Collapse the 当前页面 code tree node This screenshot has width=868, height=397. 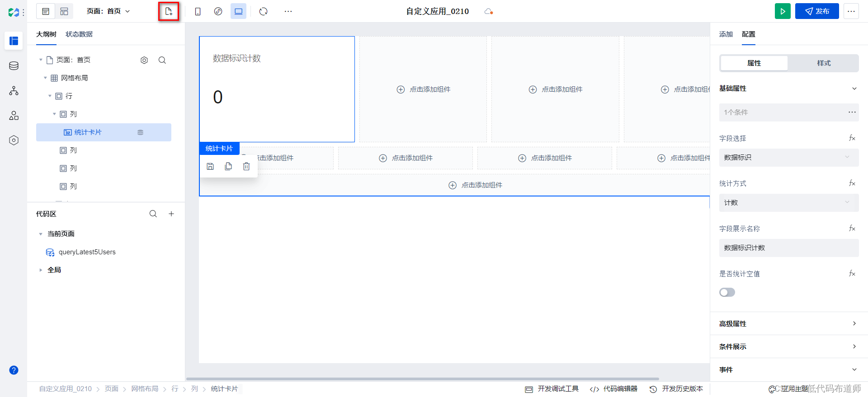[41, 234]
